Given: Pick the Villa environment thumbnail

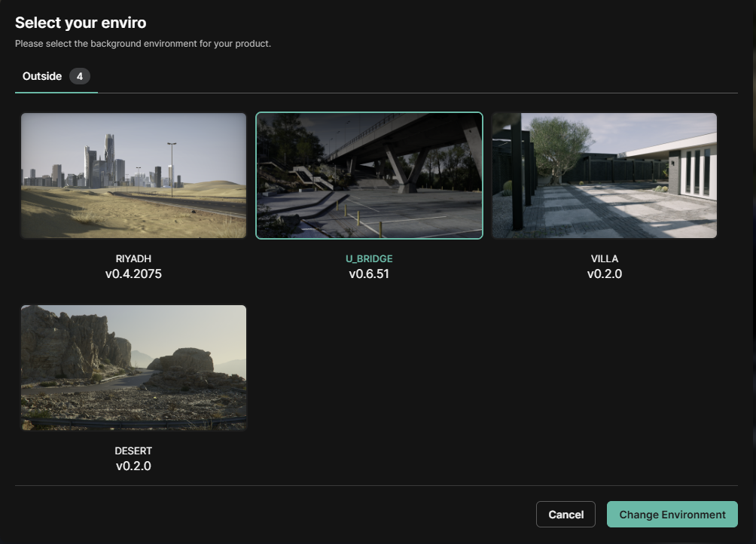Looking at the screenshot, I should point(604,176).
